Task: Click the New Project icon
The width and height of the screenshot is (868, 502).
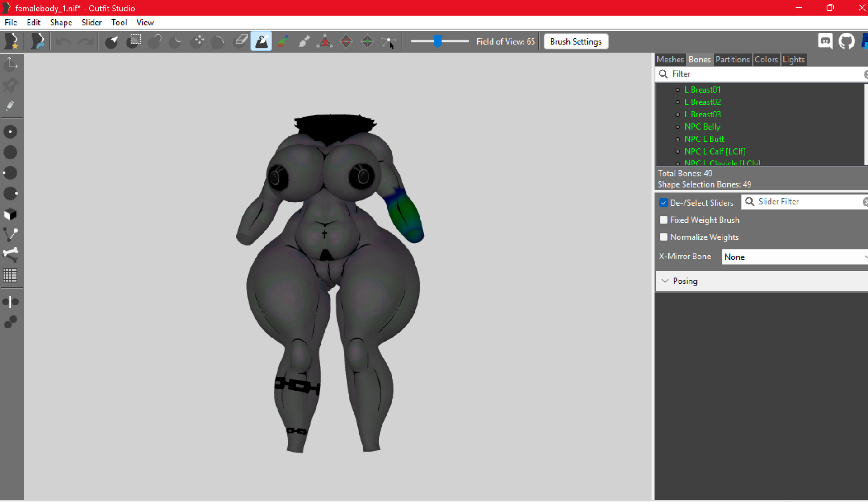Action: (11, 42)
